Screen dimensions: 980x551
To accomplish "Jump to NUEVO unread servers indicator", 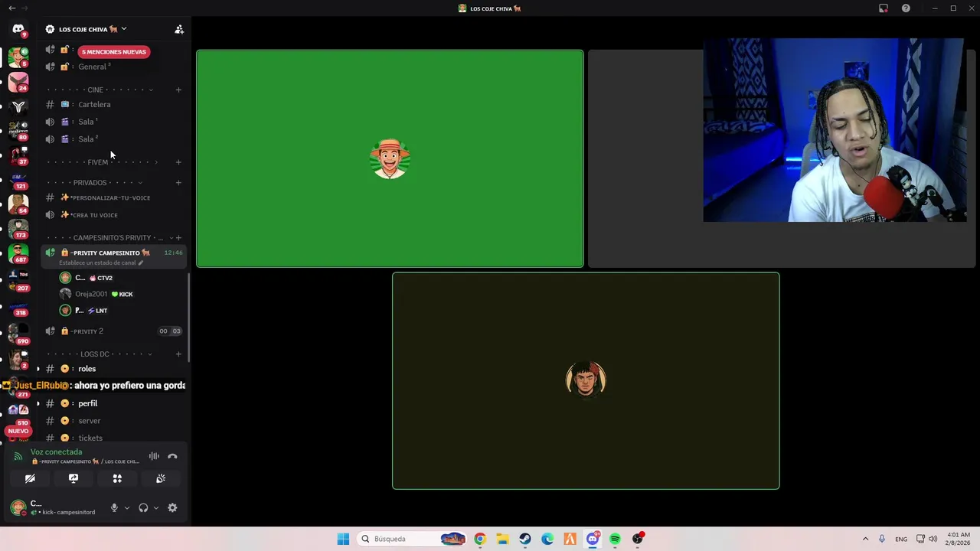I will 18,431.
